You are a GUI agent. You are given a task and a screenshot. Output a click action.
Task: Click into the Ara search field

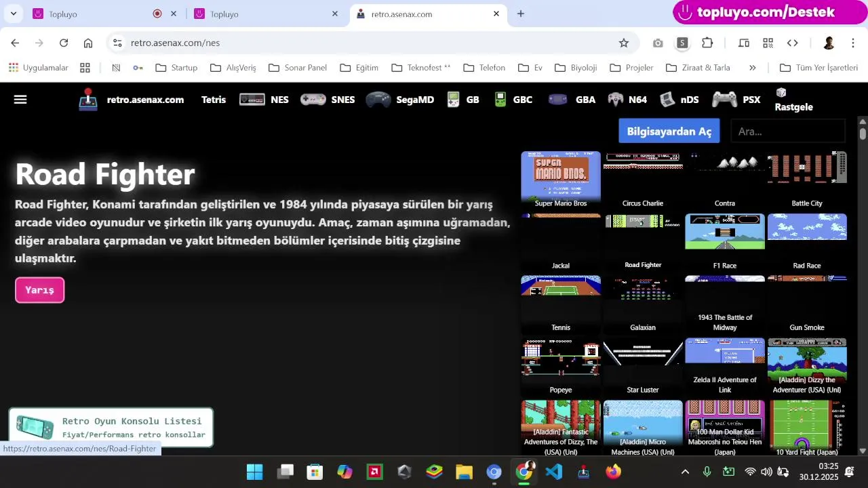point(789,131)
